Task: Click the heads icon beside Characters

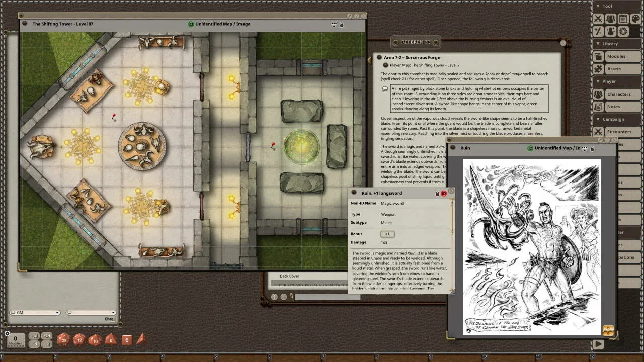Action: pos(598,94)
